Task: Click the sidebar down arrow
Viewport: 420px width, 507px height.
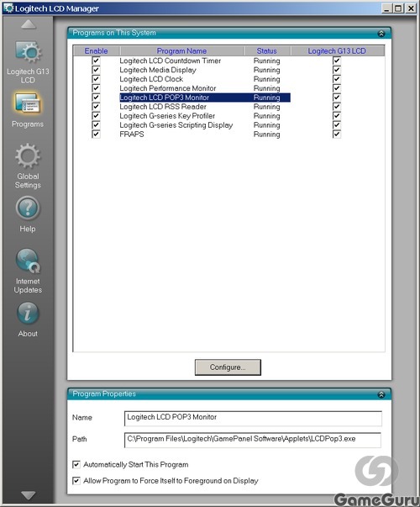Action: pyautogui.click(x=29, y=495)
